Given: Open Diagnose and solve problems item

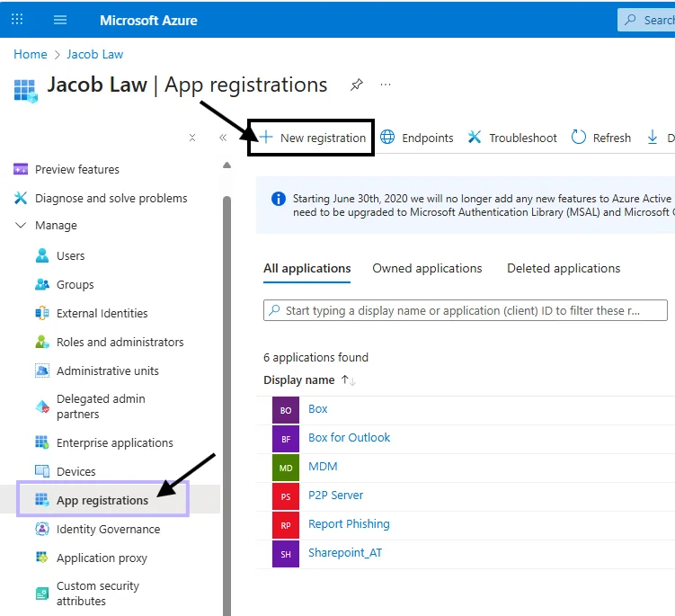Looking at the screenshot, I should [111, 198].
